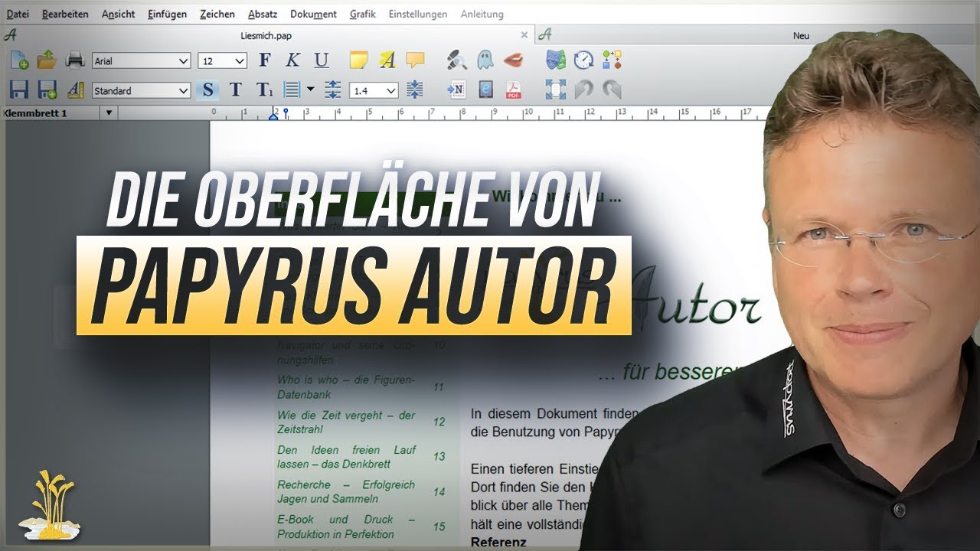The width and height of the screenshot is (980, 551).
Task: Open the footprints magnifier search tool
Action: pyautogui.click(x=457, y=60)
